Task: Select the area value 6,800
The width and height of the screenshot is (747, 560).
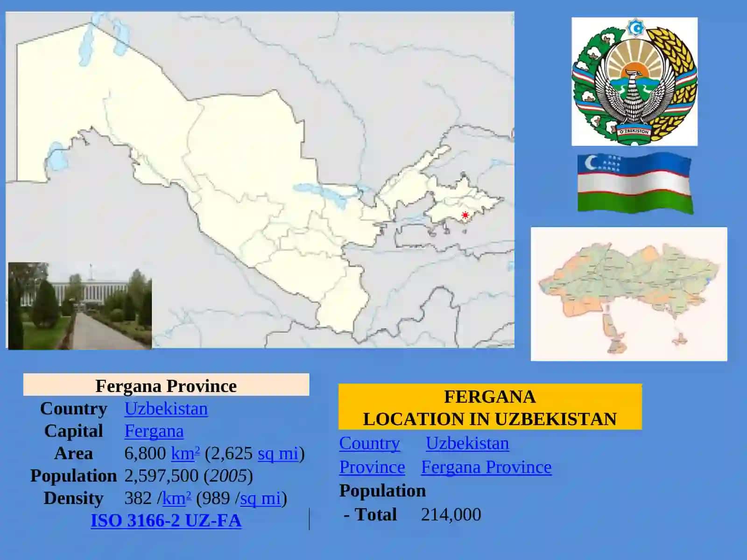Action: point(145,454)
